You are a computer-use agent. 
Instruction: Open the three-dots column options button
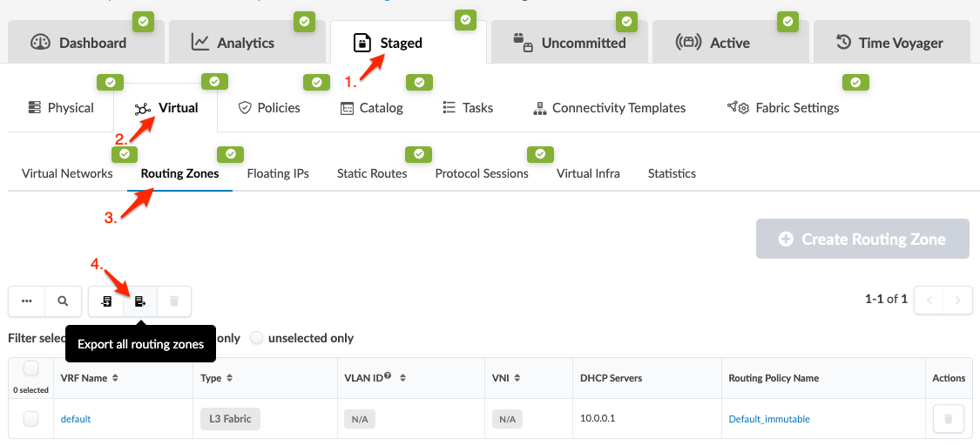tap(27, 301)
